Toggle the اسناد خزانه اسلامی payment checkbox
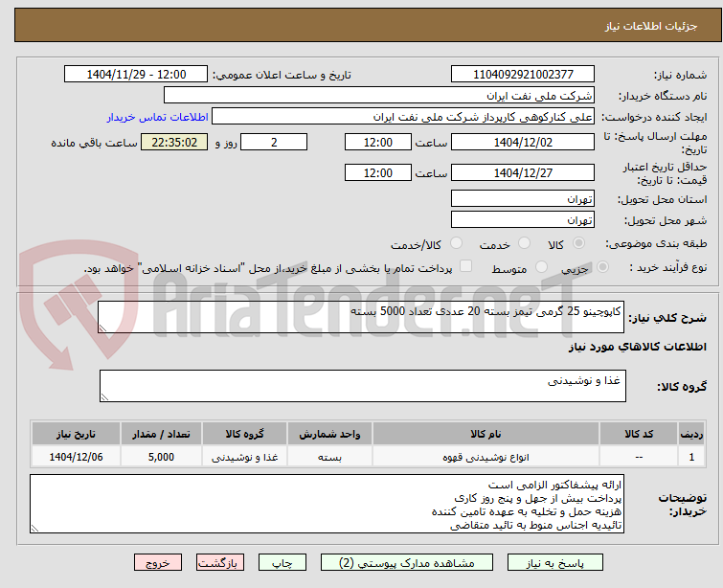Image resolution: width=723 pixels, height=588 pixels. click(x=465, y=266)
